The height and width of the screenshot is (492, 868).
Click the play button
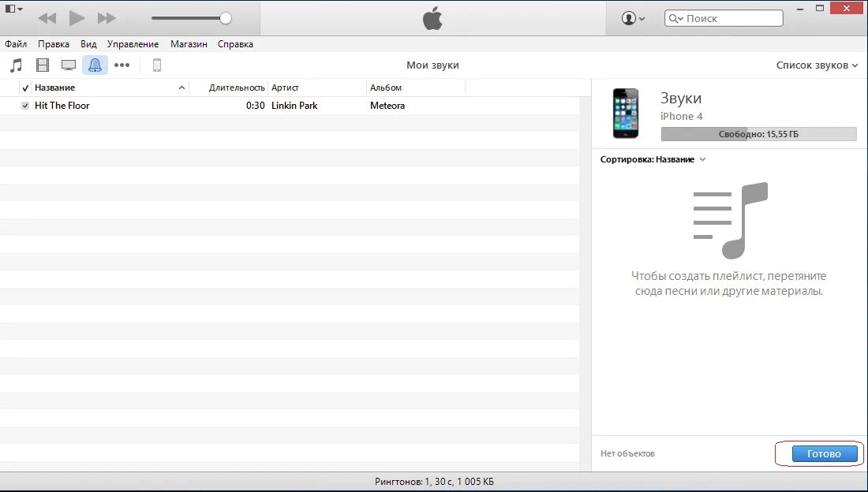click(77, 18)
